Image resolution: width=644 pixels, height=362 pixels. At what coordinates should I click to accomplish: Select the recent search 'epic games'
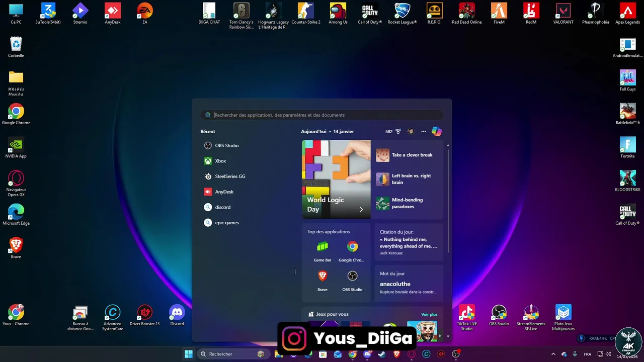coord(221,223)
